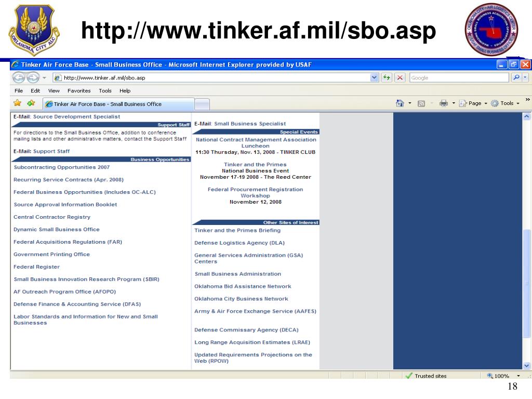Viewport: 532px width, 399px height.
Task: Open Government Printing Office link
Action: point(51,254)
